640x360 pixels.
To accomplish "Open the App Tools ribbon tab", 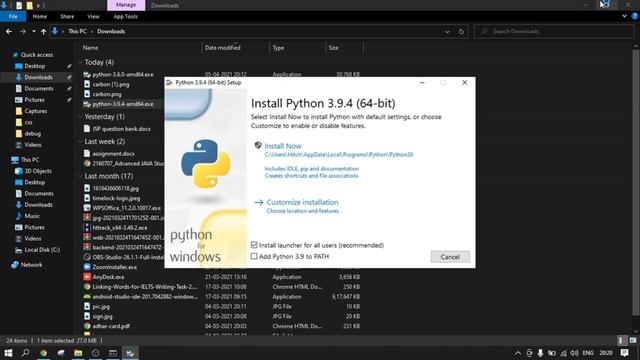I will click(125, 16).
